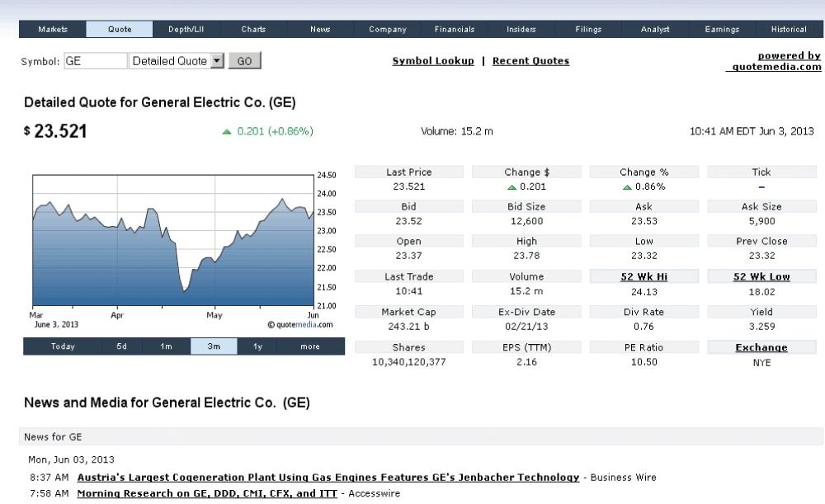Switch to the Depth/LII tab
The height and width of the screenshot is (504, 825).
(186, 29)
